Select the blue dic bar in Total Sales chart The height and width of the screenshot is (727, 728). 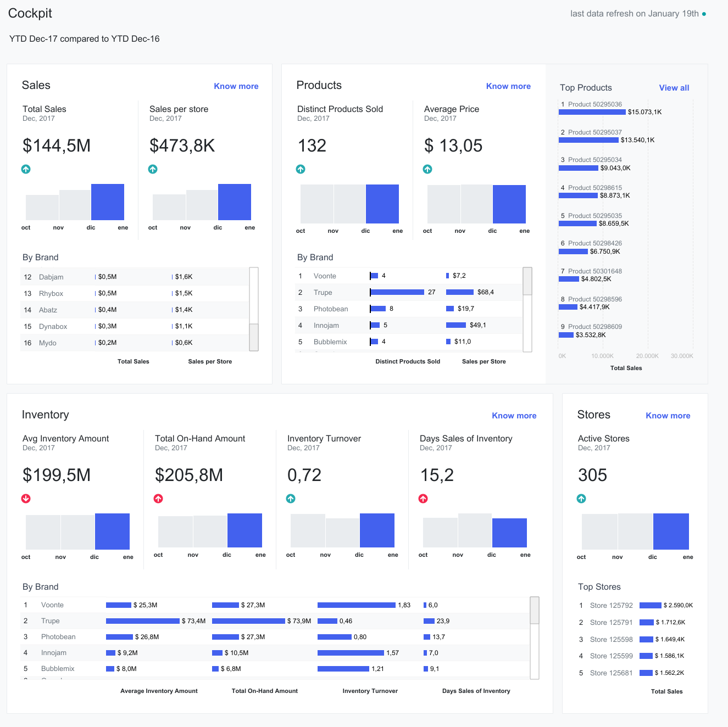[108, 202]
